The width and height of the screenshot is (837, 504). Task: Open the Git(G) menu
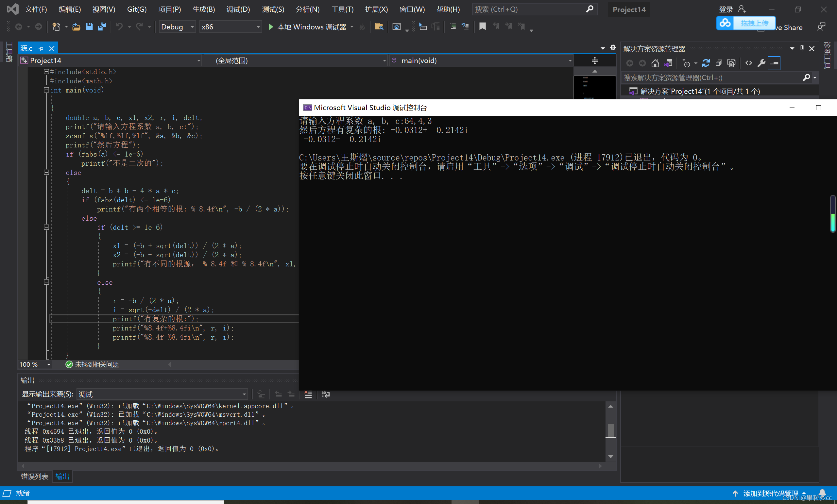[137, 9]
